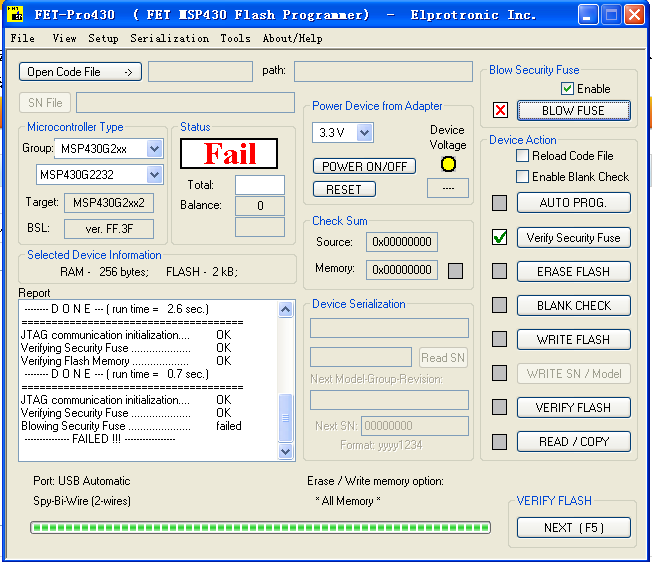Image resolution: width=652 pixels, height=562 pixels.
Task: Click the Report scrollbar up arrow
Action: (285, 309)
